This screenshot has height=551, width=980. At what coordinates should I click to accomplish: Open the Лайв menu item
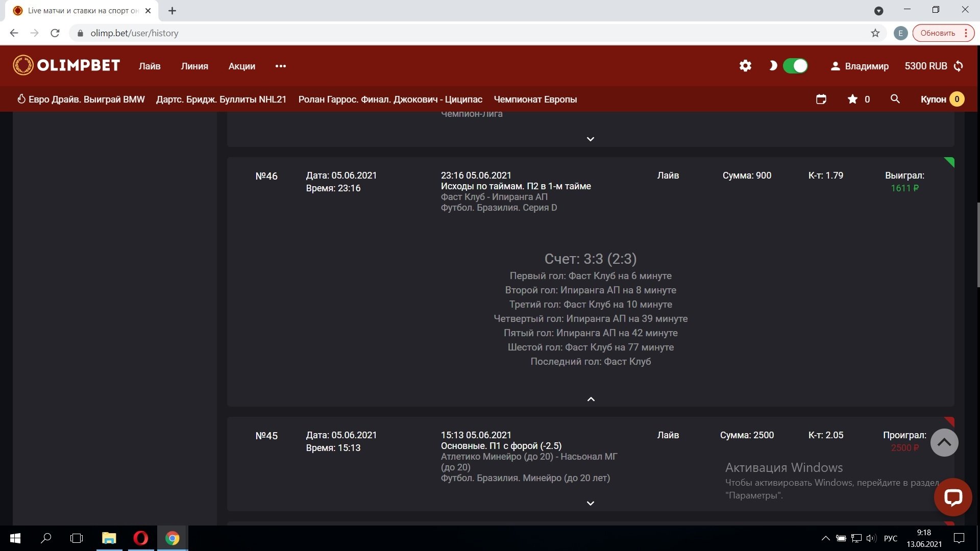pyautogui.click(x=150, y=66)
